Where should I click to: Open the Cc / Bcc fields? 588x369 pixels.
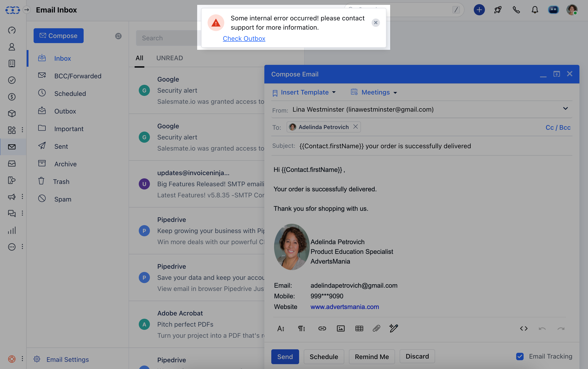[x=558, y=127]
